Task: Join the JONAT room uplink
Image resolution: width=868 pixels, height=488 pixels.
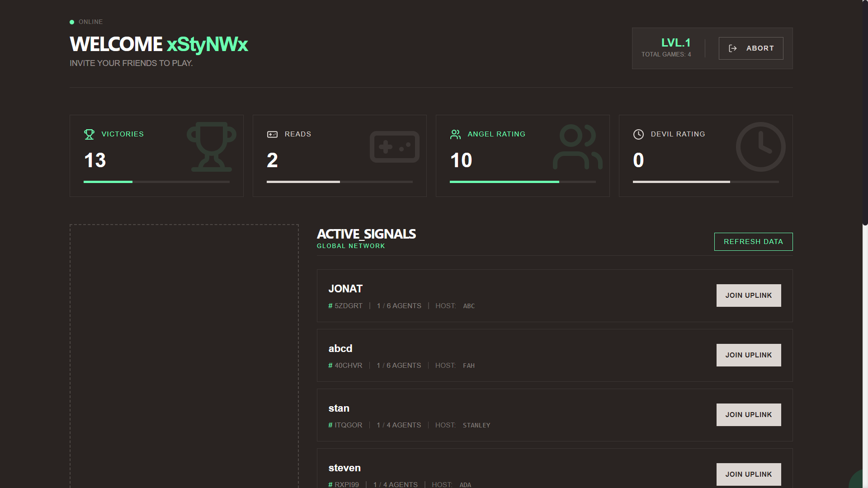Action: (x=748, y=296)
